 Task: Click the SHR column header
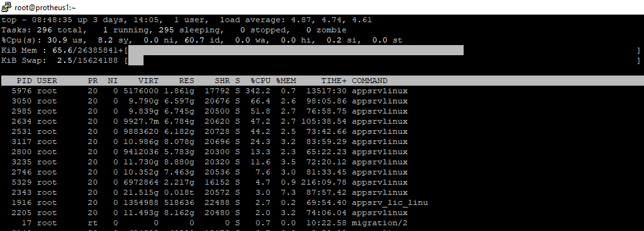[x=222, y=81]
